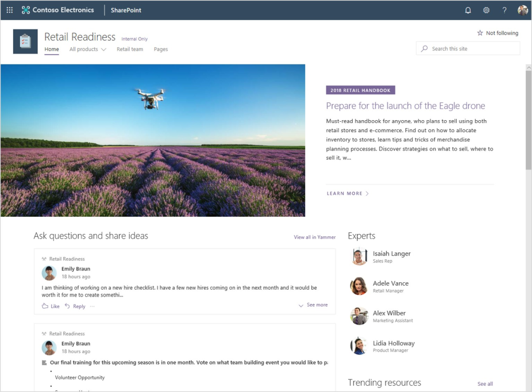Open the notifications bell

(x=468, y=10)
